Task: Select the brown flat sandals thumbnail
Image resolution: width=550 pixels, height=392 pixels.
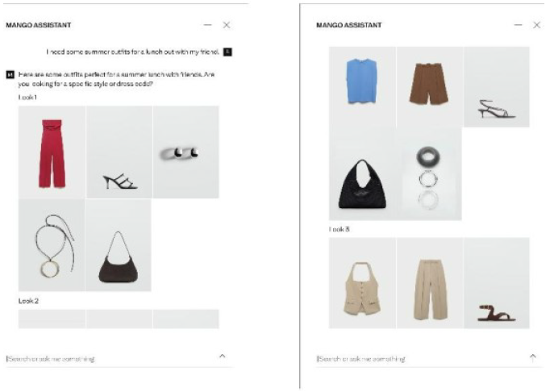Action: (x=497, y=283)
